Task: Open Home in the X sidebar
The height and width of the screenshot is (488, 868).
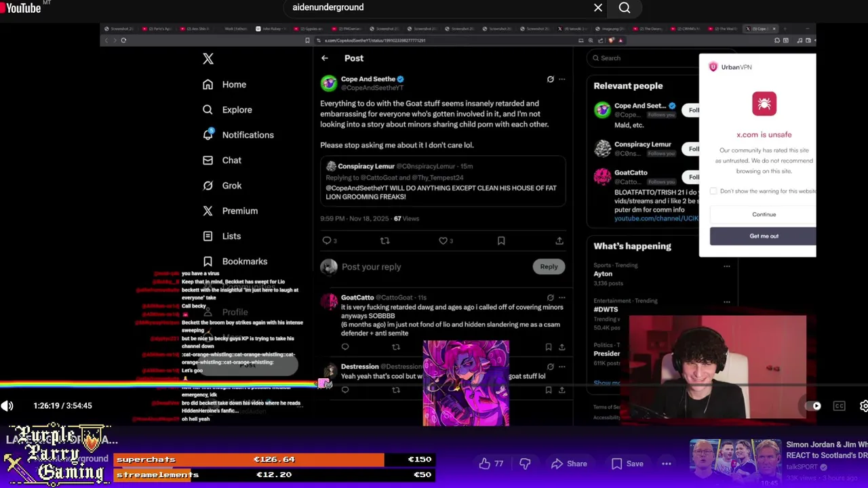Action: click(x=224, y=85)
